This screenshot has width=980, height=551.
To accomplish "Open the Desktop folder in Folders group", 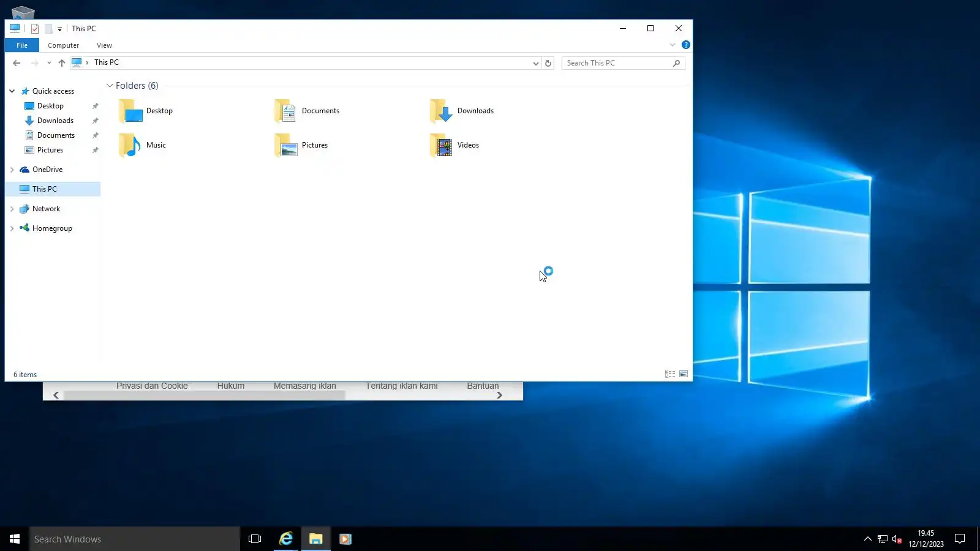I will click(x=146, y=111).
